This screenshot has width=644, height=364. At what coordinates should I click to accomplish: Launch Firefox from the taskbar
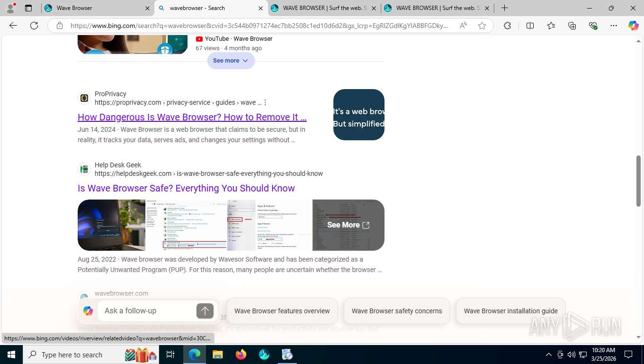[x=241, y=355]
